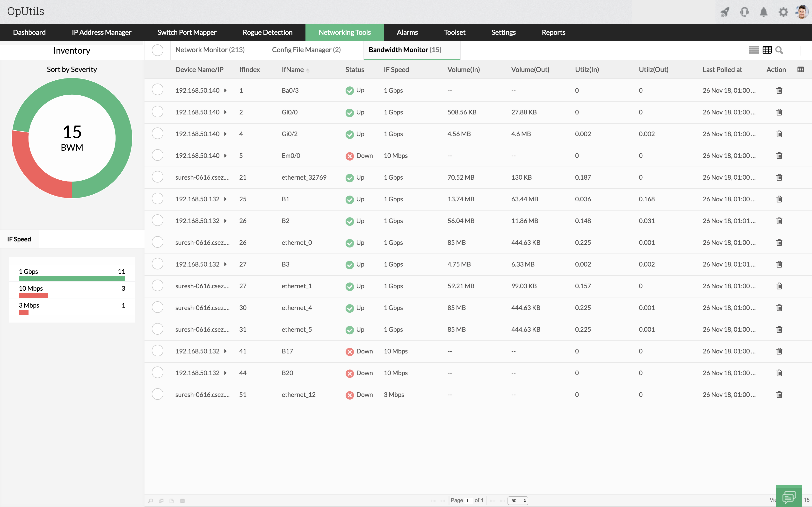The width and height of the screenshot is (812, 507).
Task: Click the headset support icon
Action: coord(744,12)
